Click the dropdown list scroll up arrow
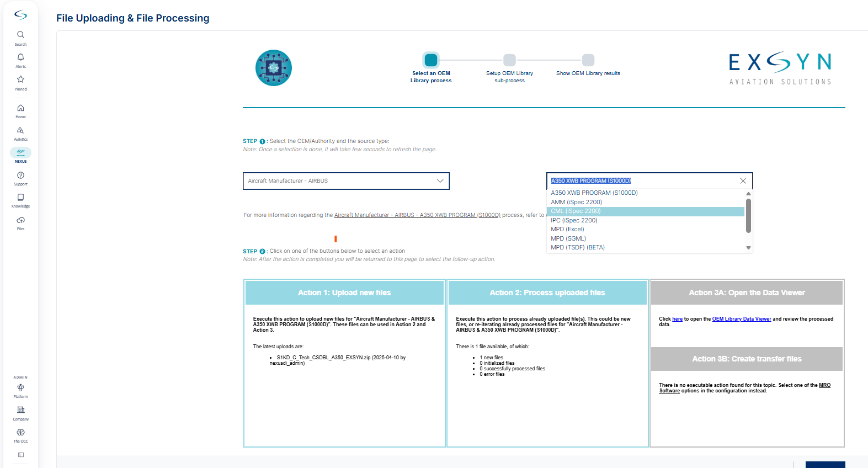The image size is (868, 468). coord(748,194)
